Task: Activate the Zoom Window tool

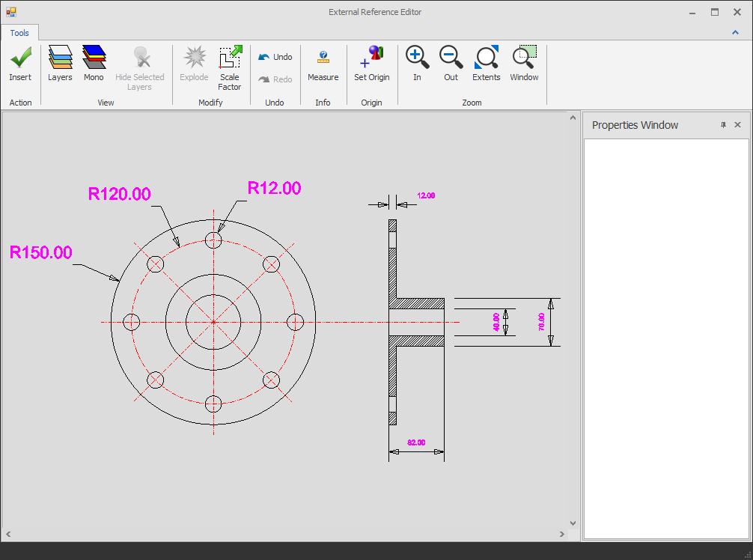Action: click(524, 64)
